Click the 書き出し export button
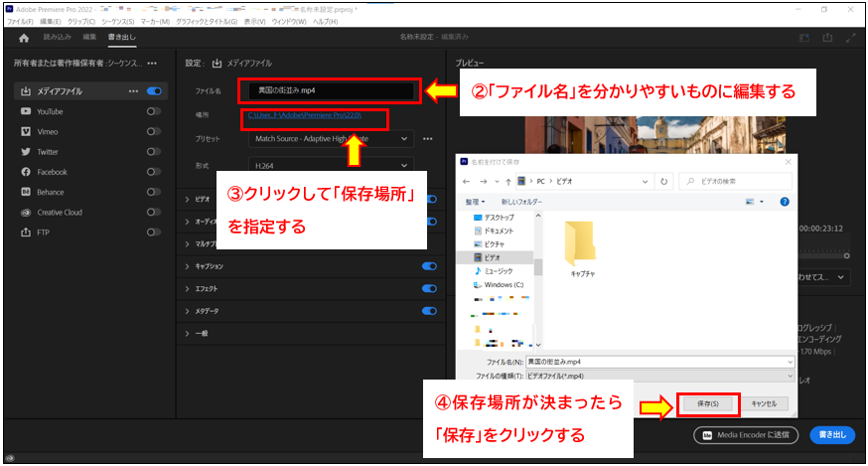Image resolution: width=868 pixels, height=466 pixels. pyautogui.click(x=832, y=435)
